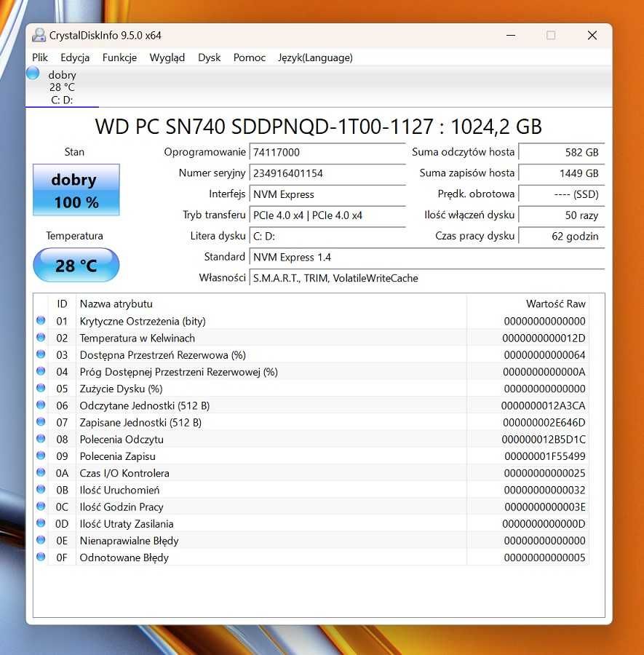Open the Język(Language) menu
This screenshot has width=644, height=655.
tap(315, 57)
